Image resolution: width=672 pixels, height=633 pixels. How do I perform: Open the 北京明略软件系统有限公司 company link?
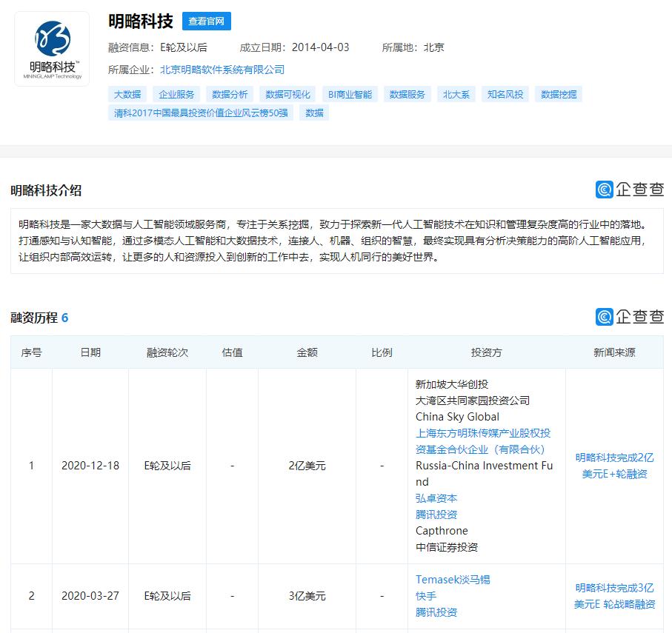[x=222, y=70]
